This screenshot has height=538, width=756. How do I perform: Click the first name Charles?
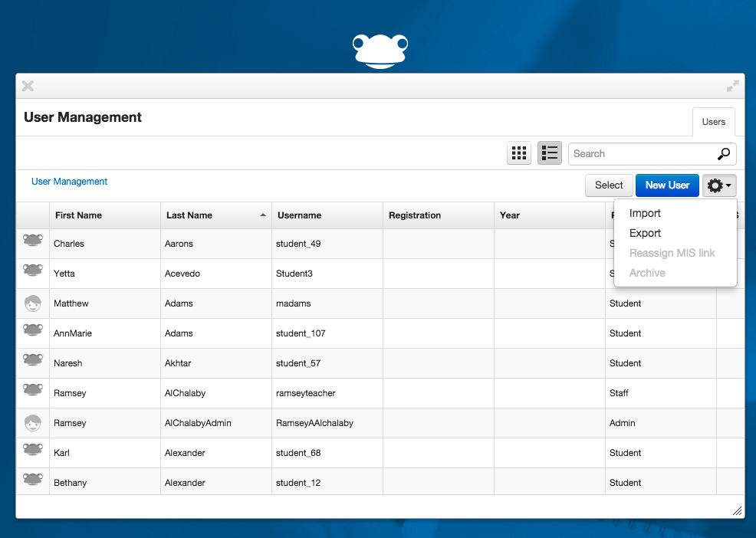(x=69, y=244)
